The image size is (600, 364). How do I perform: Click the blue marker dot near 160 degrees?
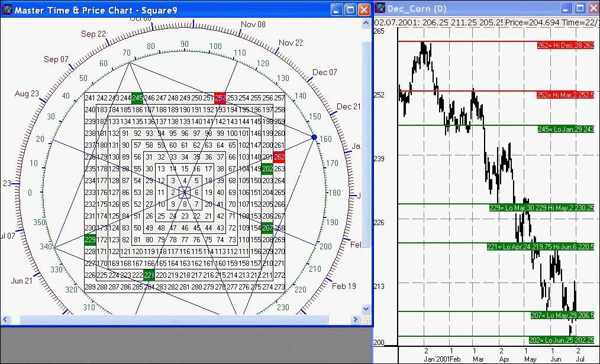coord(314,137)
